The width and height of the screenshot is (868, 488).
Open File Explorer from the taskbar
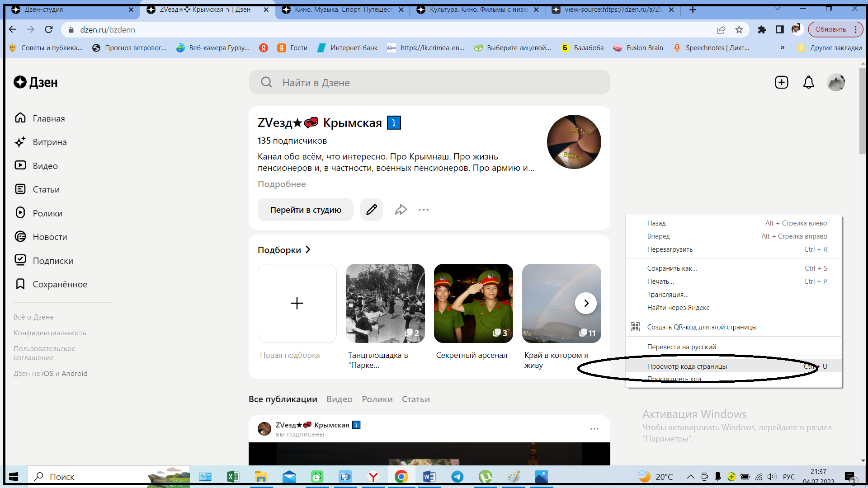[261, 477]
